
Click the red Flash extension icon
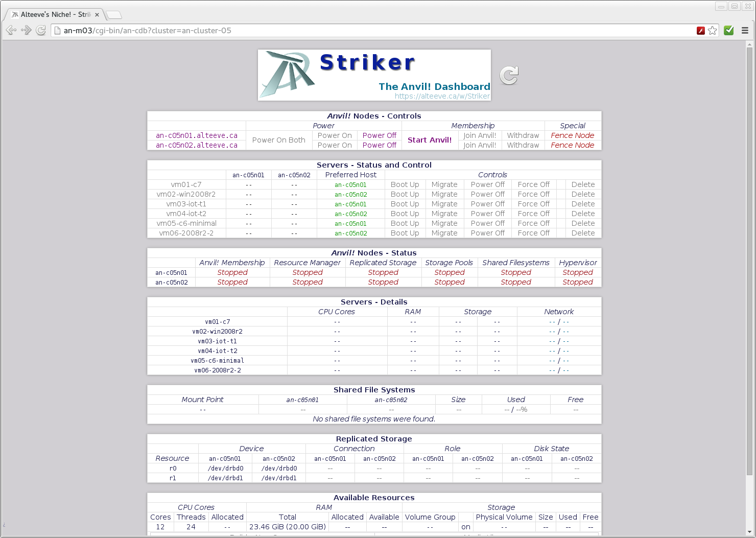point(701,31)
